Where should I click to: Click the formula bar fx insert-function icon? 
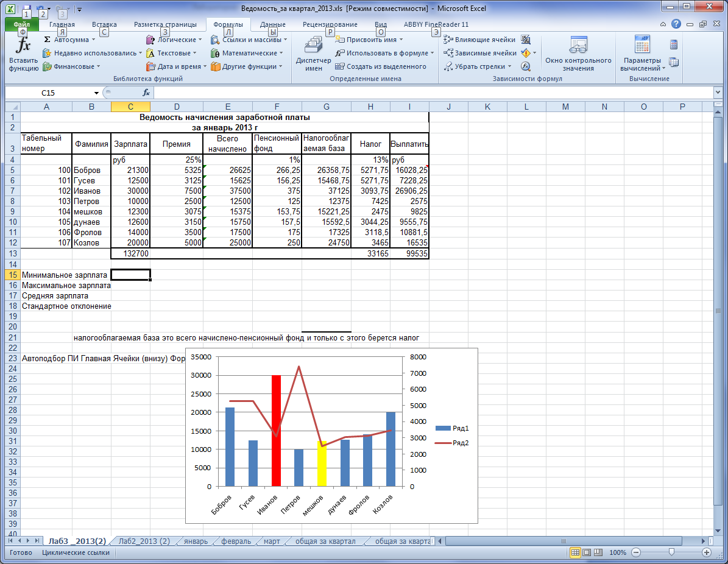[x=146, y=93]
